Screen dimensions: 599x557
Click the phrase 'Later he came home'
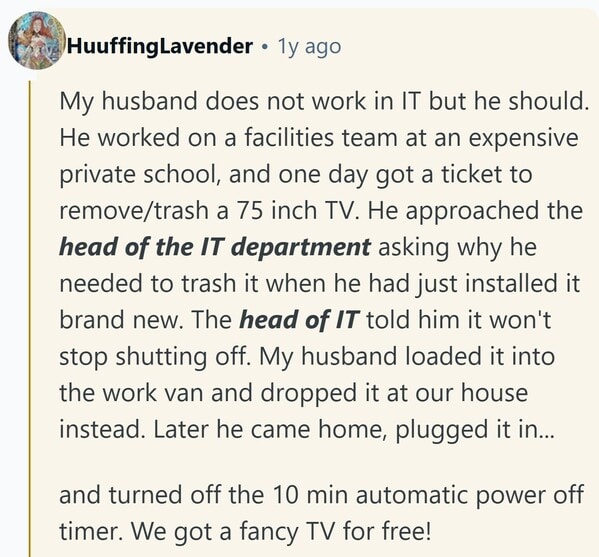pyautogui.click(x=267, y=430)
